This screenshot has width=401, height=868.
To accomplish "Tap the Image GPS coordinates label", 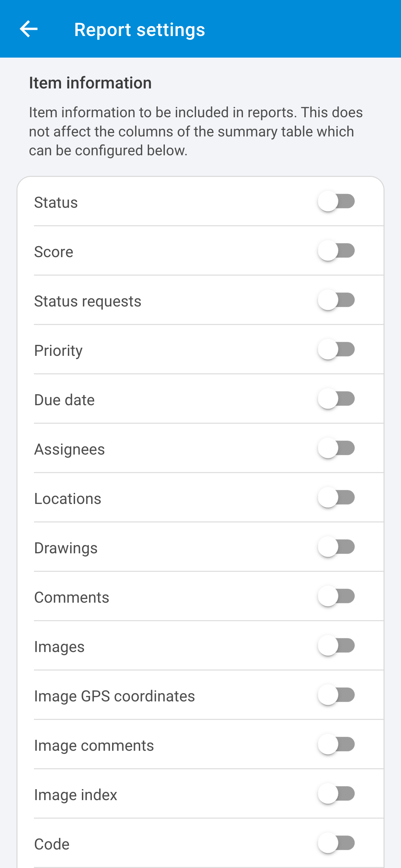I will pyautogui.click(x=114, y=696).
